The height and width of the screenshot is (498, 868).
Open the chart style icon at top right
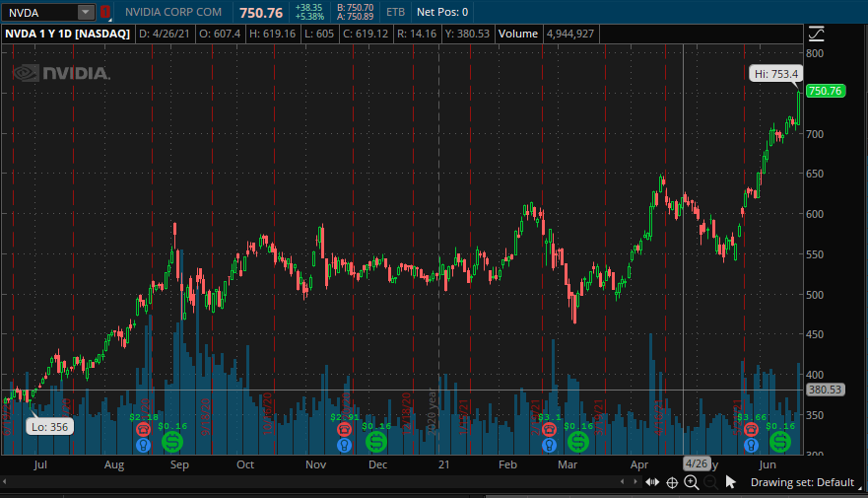816,34
